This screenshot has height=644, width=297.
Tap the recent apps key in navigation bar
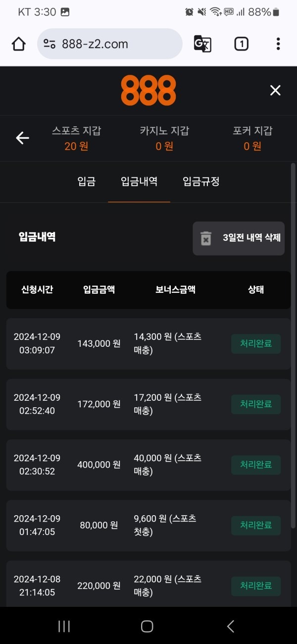pyautogui.click(x=63, y=626)
